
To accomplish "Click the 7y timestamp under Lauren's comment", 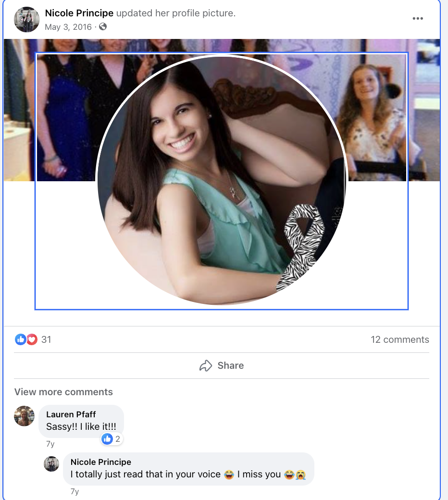I will click(50, 444).
